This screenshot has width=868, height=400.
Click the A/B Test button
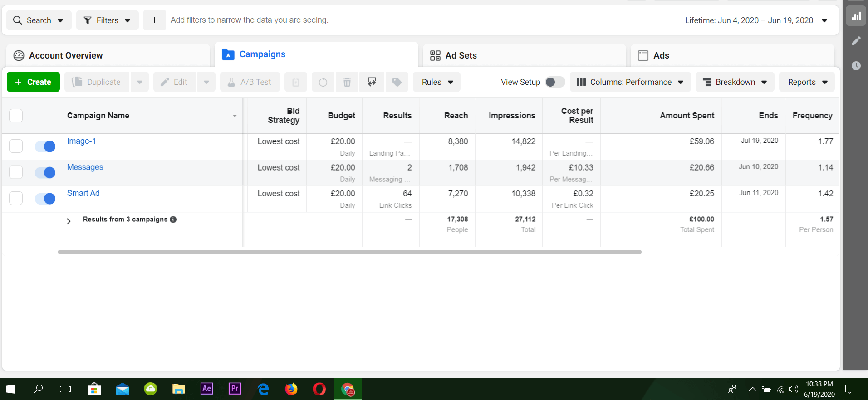[250, 82]
